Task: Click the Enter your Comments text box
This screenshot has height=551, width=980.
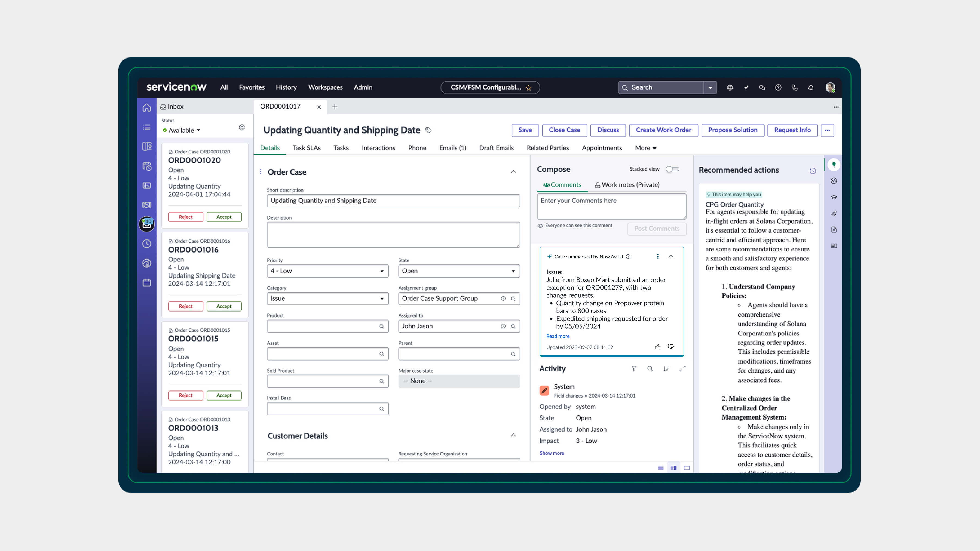Action: [x=611, y=207]
